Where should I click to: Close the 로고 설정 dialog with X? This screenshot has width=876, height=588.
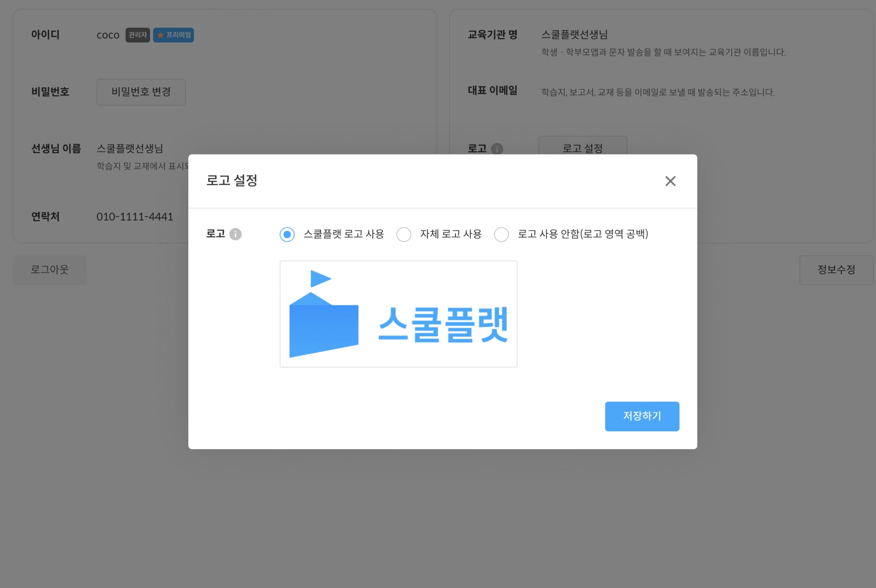click(x=670, y=181)
